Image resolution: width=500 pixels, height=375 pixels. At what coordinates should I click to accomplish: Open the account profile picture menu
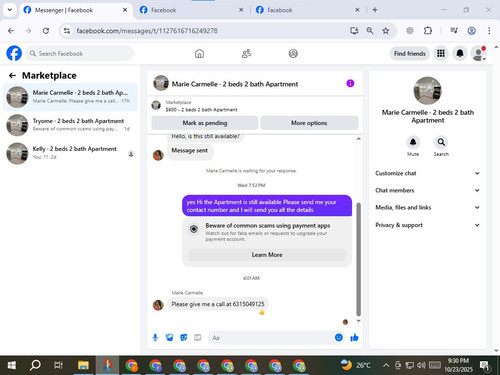479,53
